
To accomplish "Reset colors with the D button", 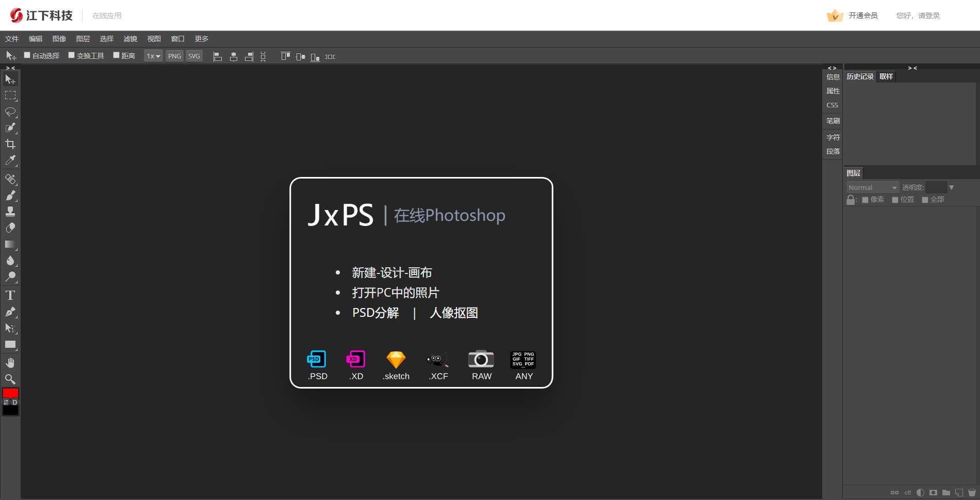I will click(x=15, y=402).
